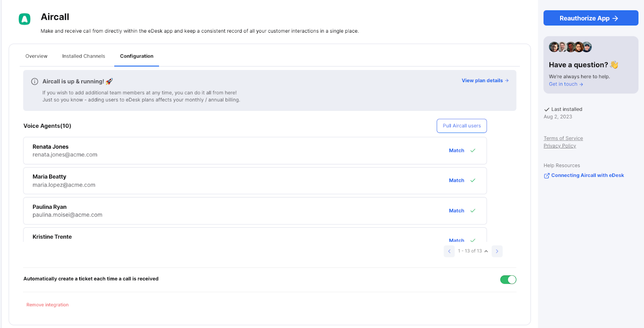Select the Configuration tab
Viewport: 644px width, 328px height.
(136, 56)
